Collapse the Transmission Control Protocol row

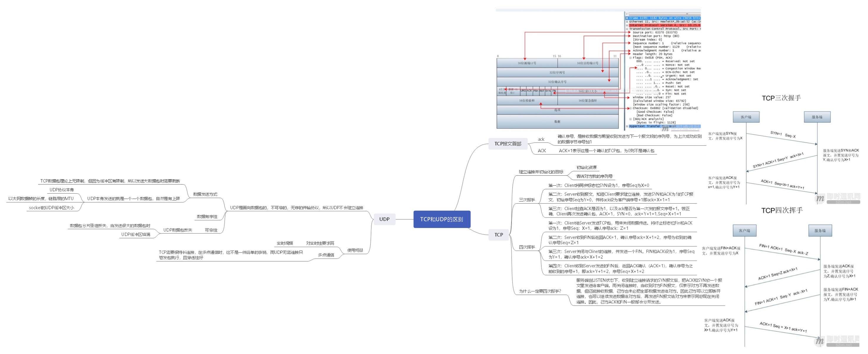tap(627, 29)
